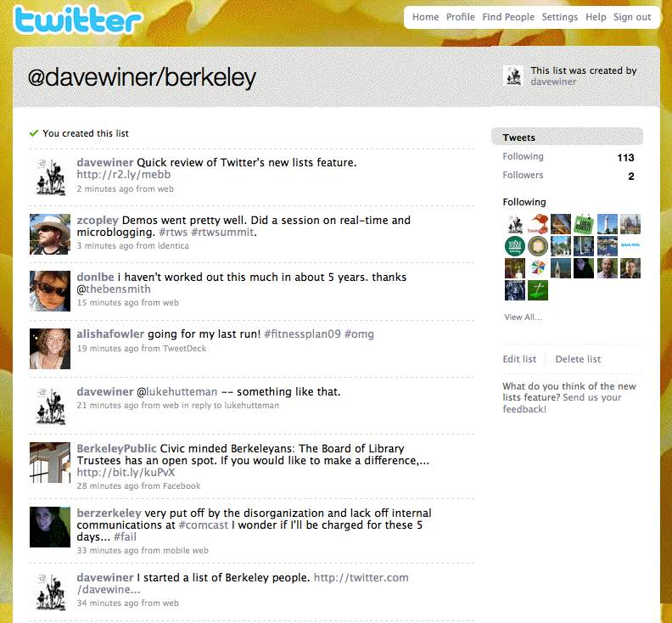Click donlbe's sunglasses profile picture
The height and width of the screenshot is (623, 672).
[50, 290]
